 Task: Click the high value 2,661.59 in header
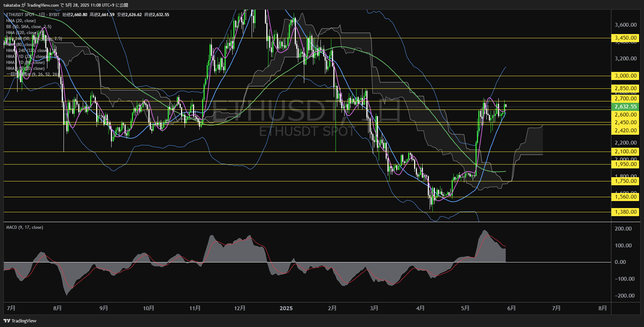coord(106,15)
